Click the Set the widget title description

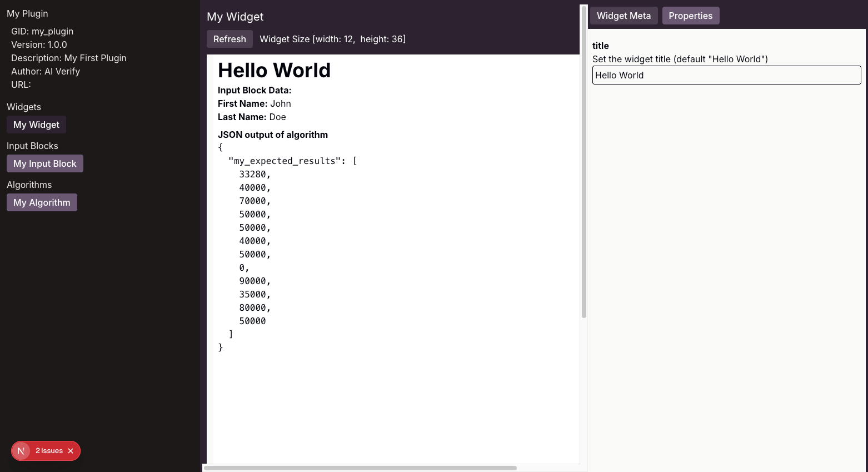[x=680, y=59]
